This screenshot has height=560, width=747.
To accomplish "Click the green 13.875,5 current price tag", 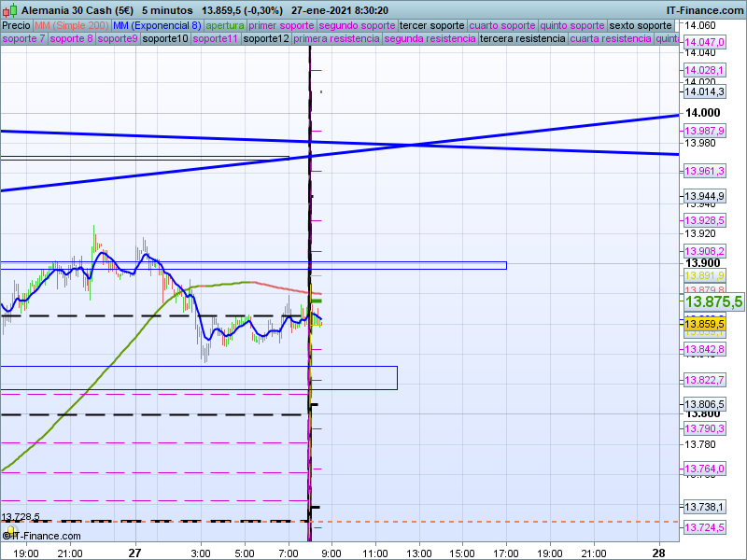I will [713, 302].
